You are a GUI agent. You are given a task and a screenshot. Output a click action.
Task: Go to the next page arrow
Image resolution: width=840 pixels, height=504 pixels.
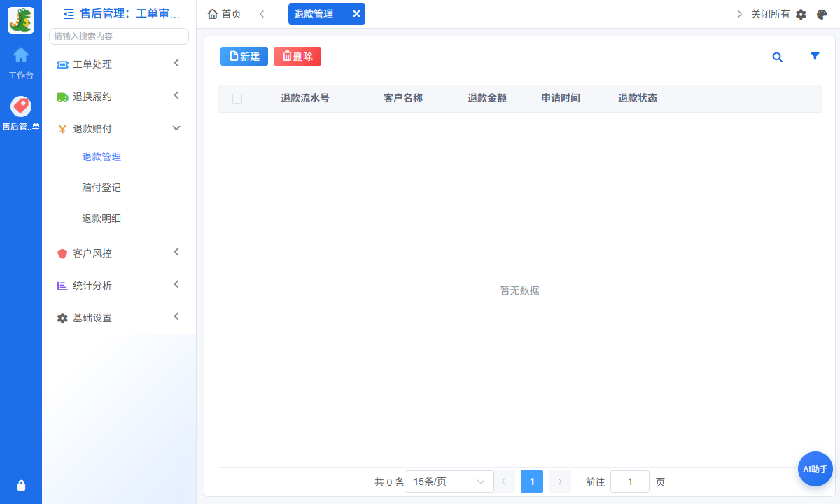[560, 482]
